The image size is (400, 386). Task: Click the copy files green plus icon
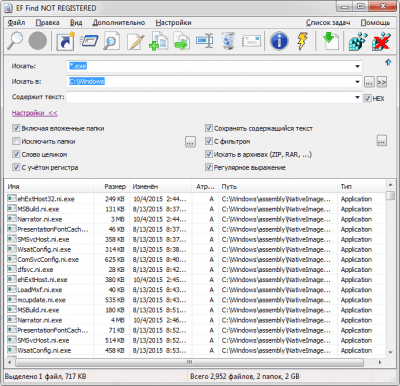point(158,41)
